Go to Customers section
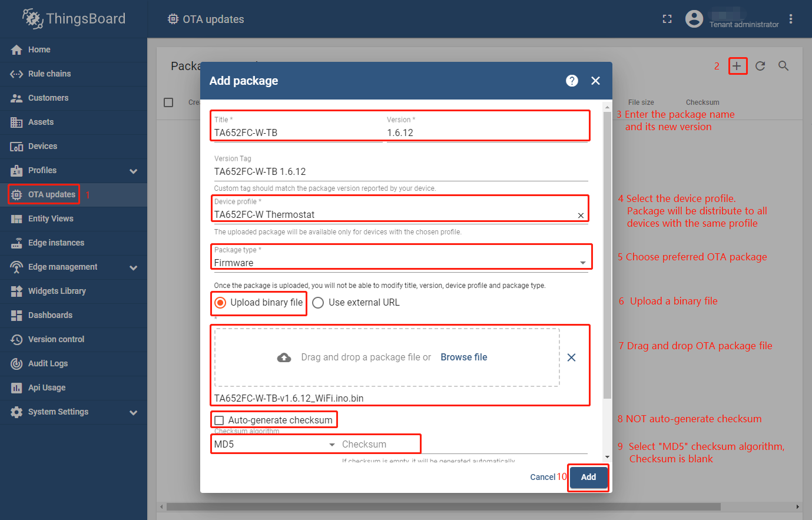This screenshot has width=812, height=520. point(74,98)
